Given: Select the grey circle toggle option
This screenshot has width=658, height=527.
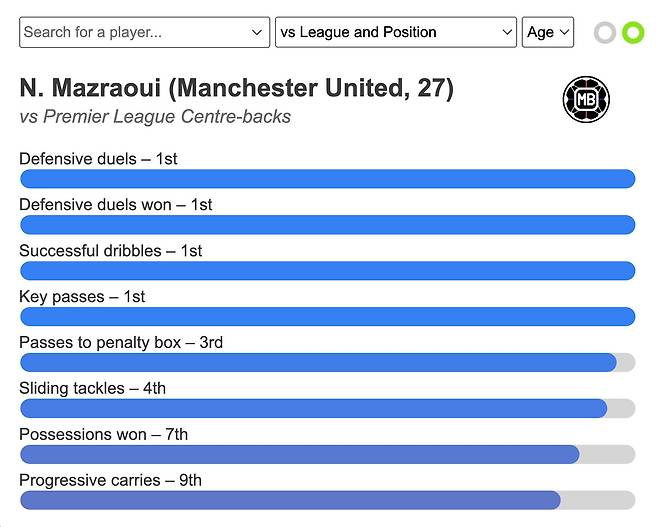Looking at the screenshot, I should tap(605, 33).
